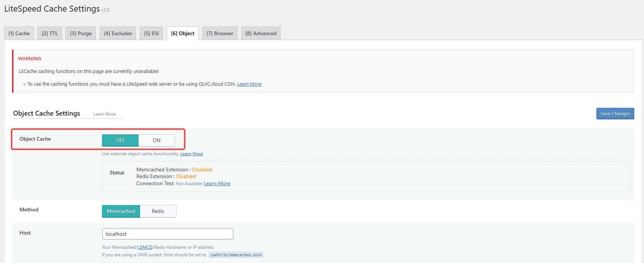Click Learn More beside Object Cache Settings heading
Screen dimensions: 644x263
click(105, 114)
